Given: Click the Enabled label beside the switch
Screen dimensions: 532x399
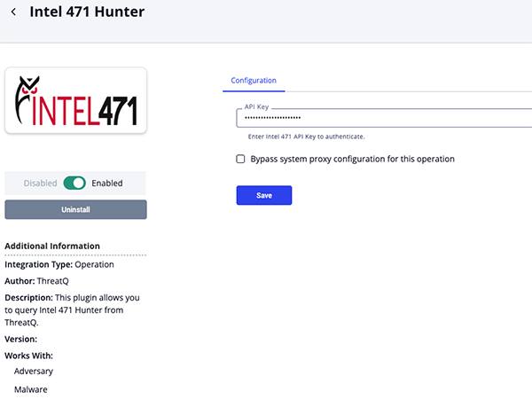Looking at the screenshot, I should point(107,184).
